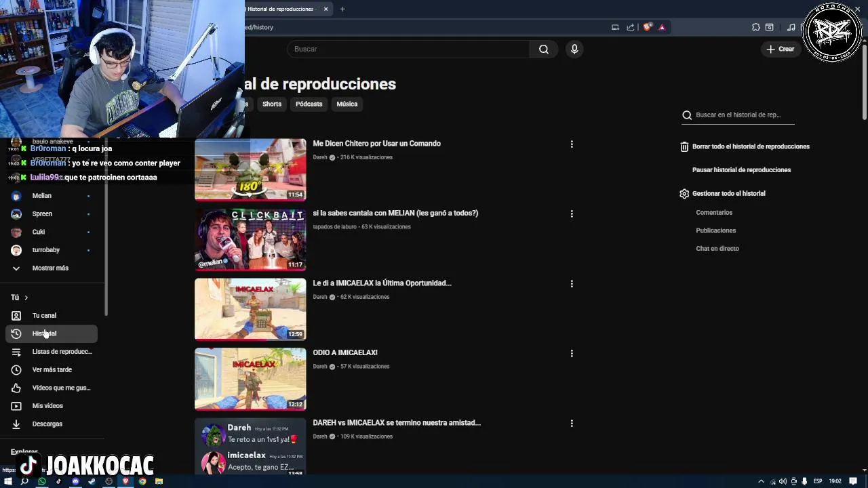Open the turrobaby subscription channel
868x488 pixels.
(52, 250)
